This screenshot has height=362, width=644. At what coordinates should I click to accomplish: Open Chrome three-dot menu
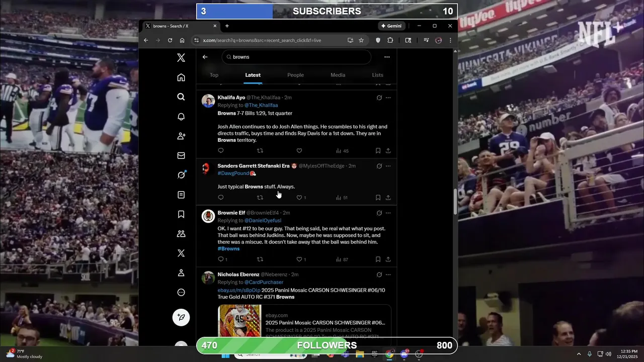pos(450,40)
